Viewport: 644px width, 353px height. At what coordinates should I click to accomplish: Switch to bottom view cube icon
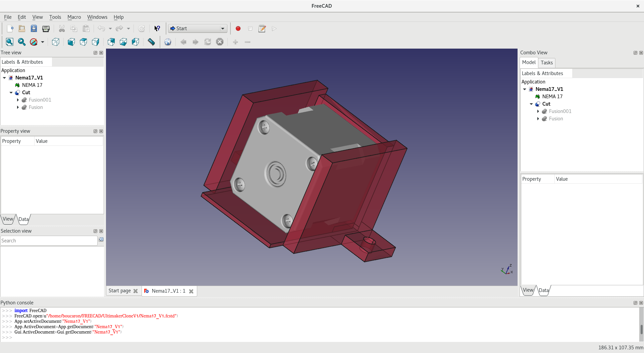pos(123,42)
